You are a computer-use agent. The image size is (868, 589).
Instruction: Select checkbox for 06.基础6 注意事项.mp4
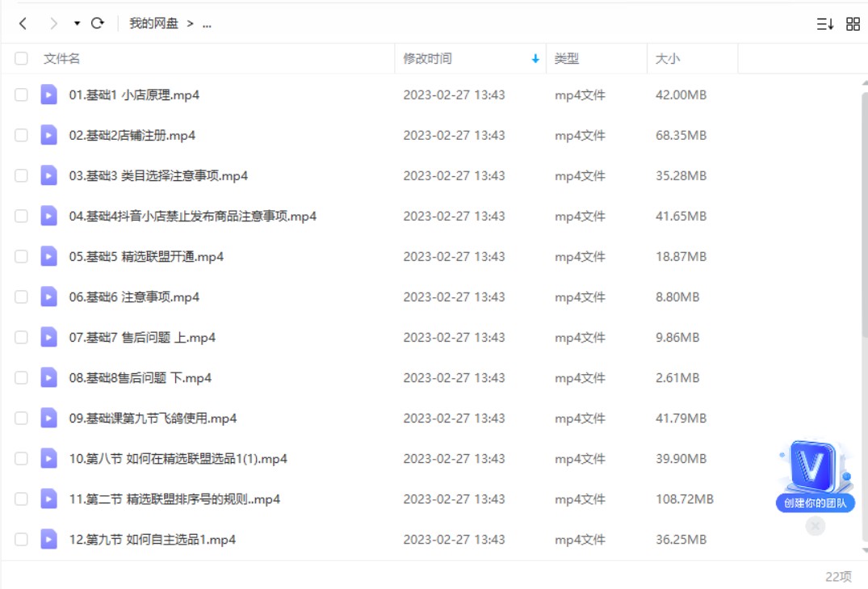[x=21, y=297]
